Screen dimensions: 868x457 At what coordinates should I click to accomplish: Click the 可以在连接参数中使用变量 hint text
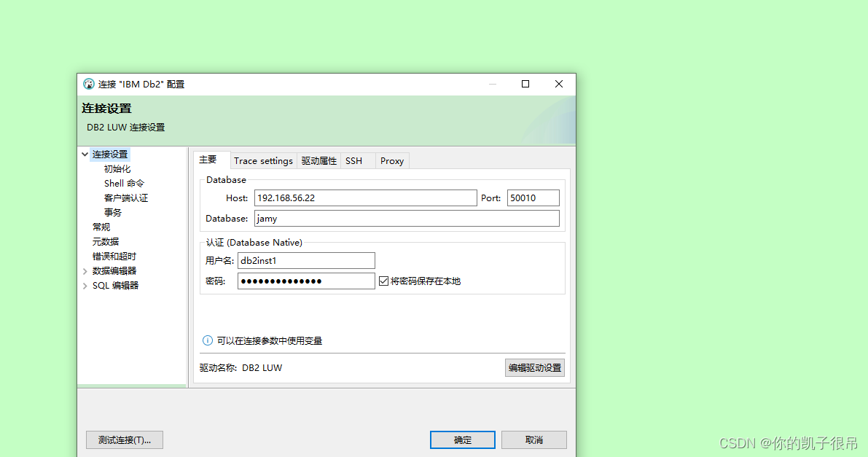click(270, 340)
